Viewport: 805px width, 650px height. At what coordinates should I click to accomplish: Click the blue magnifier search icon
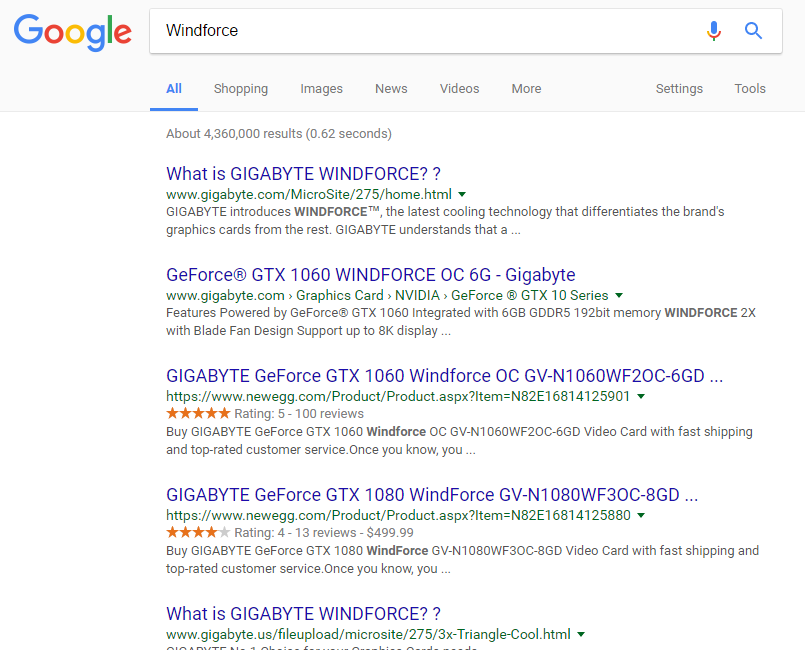click(x=753, y=31)
